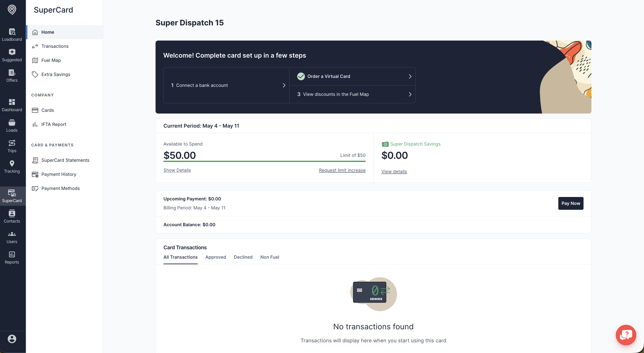Viewport: 644px width, 353px height.
Task: Click the Order a Virtual Card step
Action: [352, 76]
